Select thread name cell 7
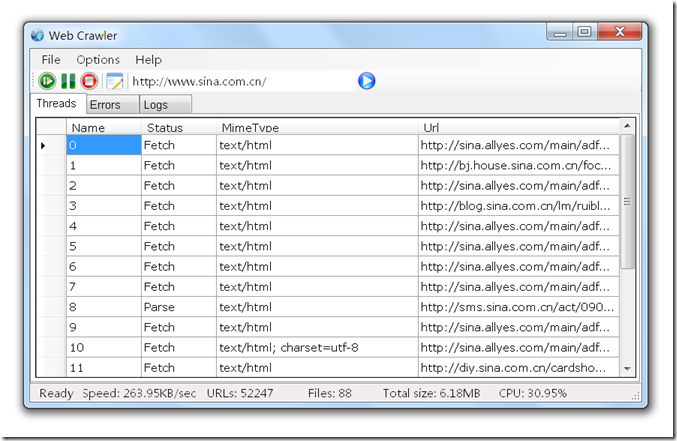Screen dimensions: 677x441 [104, 287]
